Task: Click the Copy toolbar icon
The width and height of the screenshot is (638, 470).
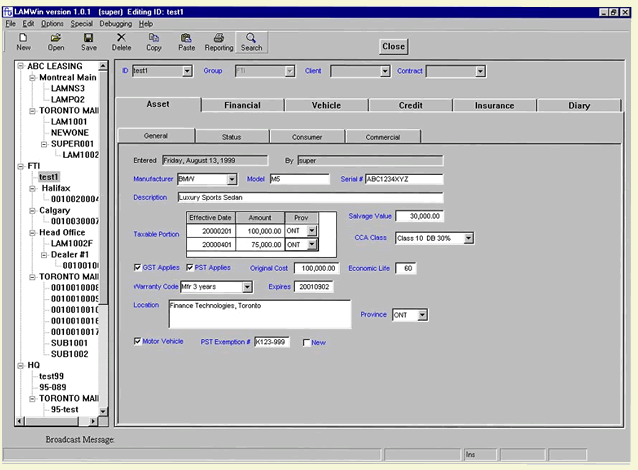Action: tap(153, 38)
